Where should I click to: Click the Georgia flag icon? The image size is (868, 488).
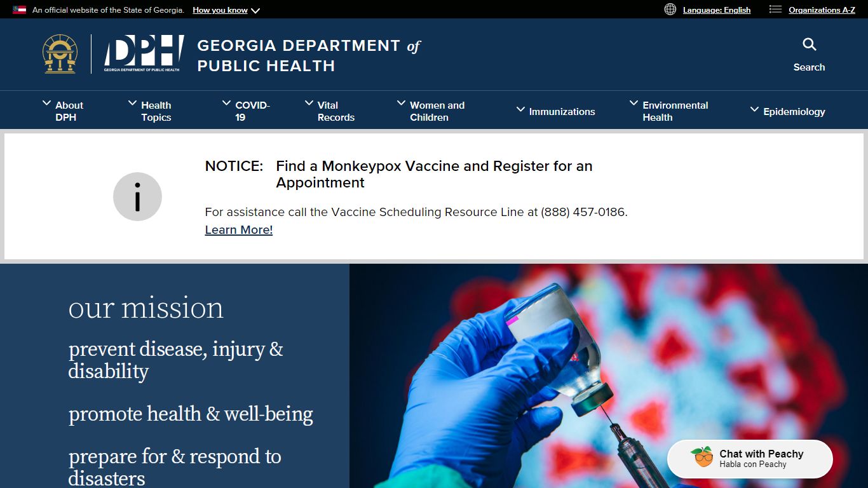20,10
